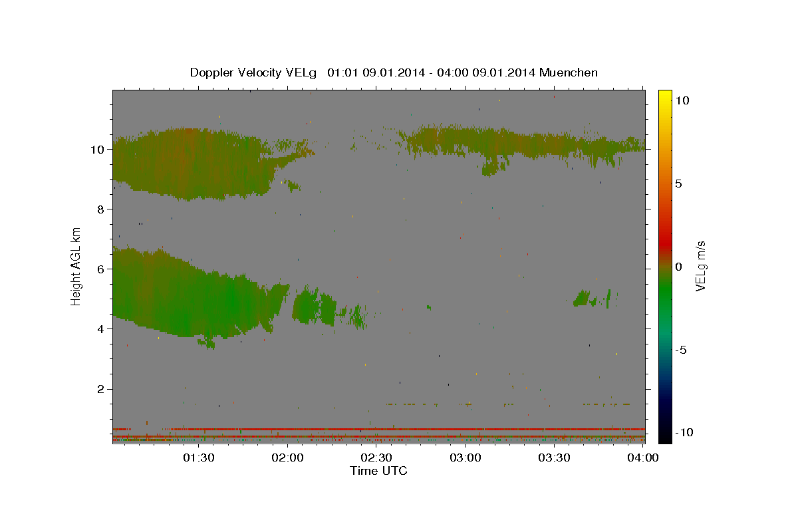Image resolution: width=798 pixels, height=532 pixels.
Task: Click the 03:00 time tick label
Action: click(x=465, y=458)
